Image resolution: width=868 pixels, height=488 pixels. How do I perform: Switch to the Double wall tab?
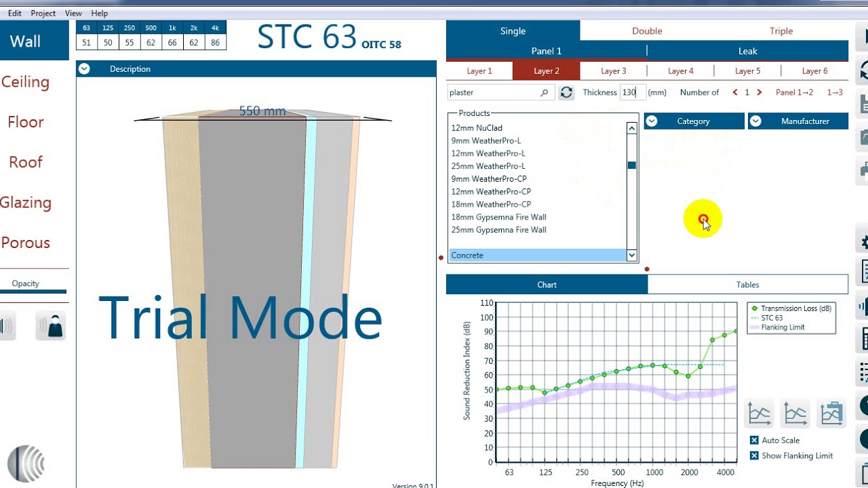tap(647, 30)
